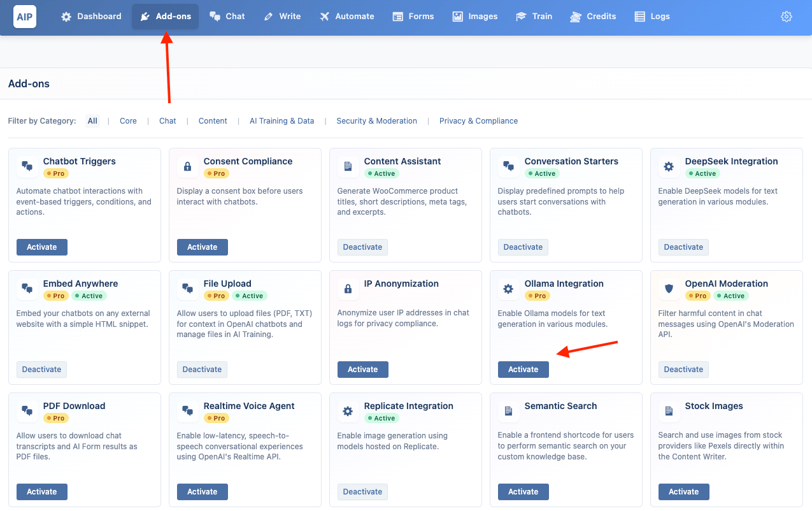Deactivate the Replicate Integration add-on
Screen dimensions: 812x511
[x=362, y=492]
